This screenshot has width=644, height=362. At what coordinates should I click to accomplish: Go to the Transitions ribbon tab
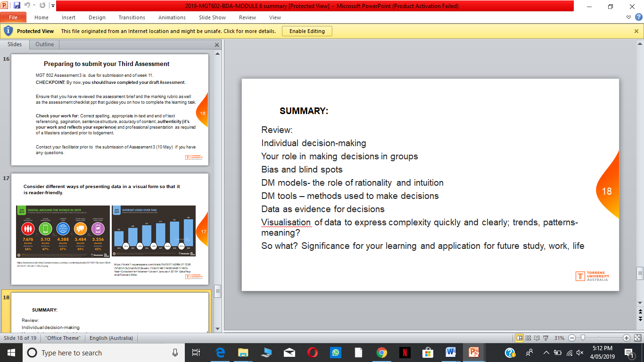tap(132, 17)
